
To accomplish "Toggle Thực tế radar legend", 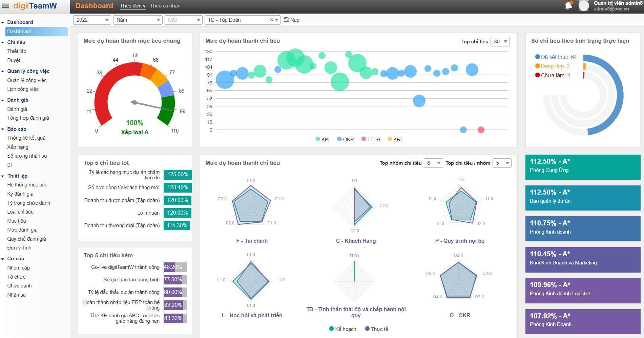I will [376, 329].
